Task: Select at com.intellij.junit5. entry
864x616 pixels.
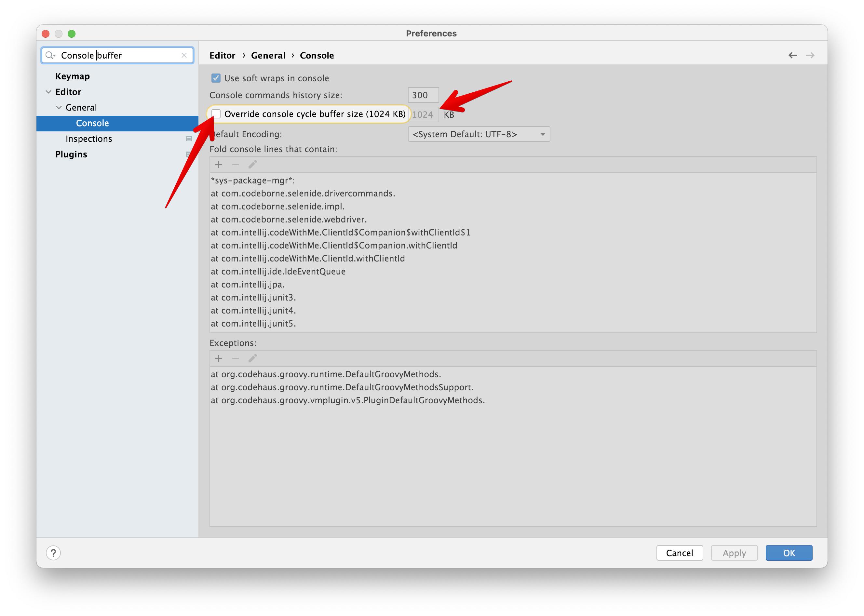Action: [253, 324]
